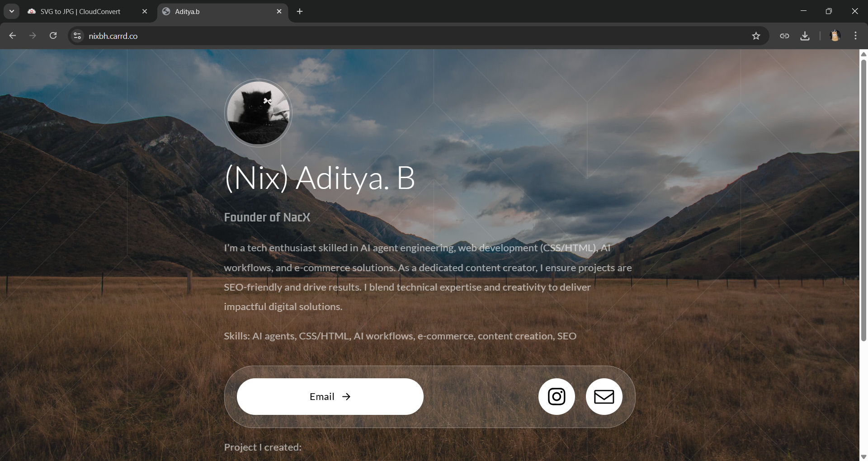
Task: Click the scrollbar up arrow
Action: pyautogui.click(x=863, y=54)
